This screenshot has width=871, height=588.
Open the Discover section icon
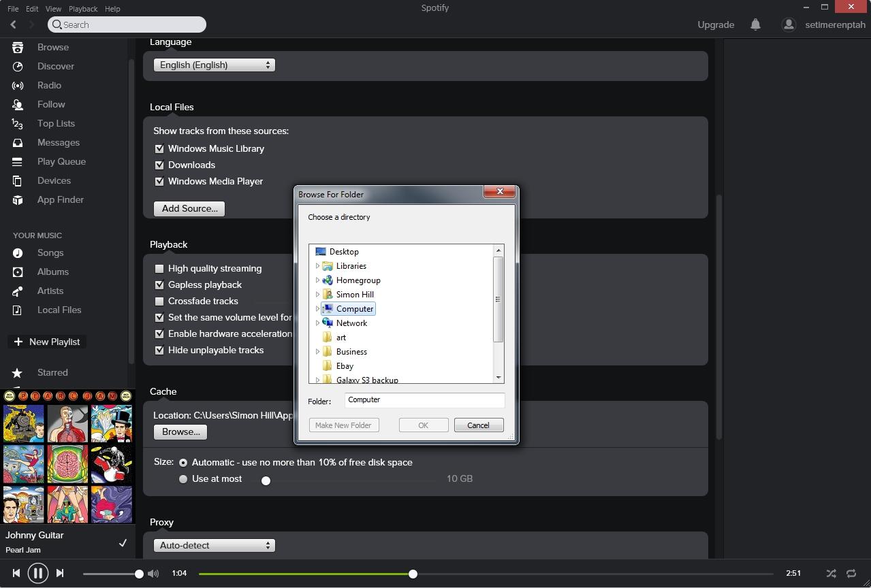point(18,66)
